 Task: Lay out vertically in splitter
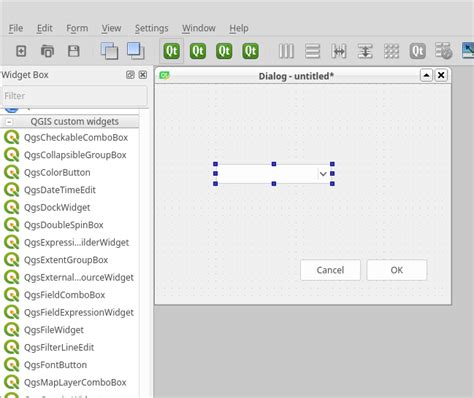(365, 51)
